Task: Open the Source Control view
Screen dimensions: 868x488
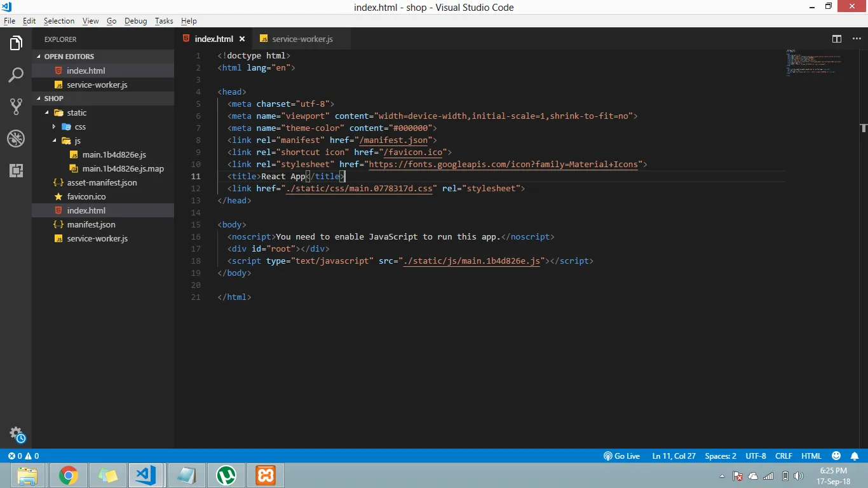Action: click(x=16, y=106)
